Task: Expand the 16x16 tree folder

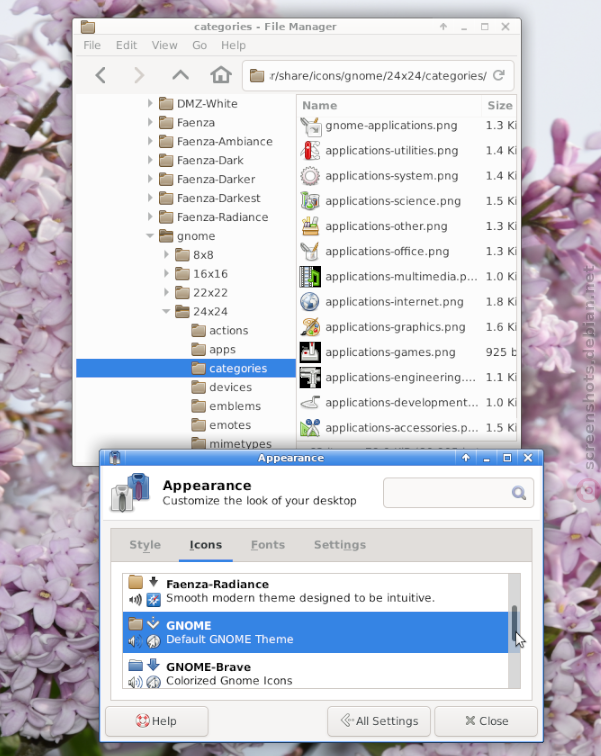Action: point(166,273)
